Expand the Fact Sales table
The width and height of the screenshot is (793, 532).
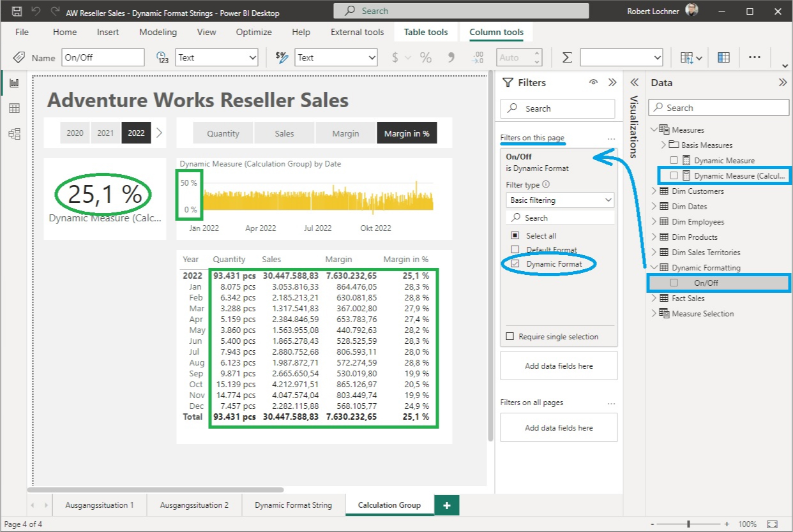click(654, 298)
